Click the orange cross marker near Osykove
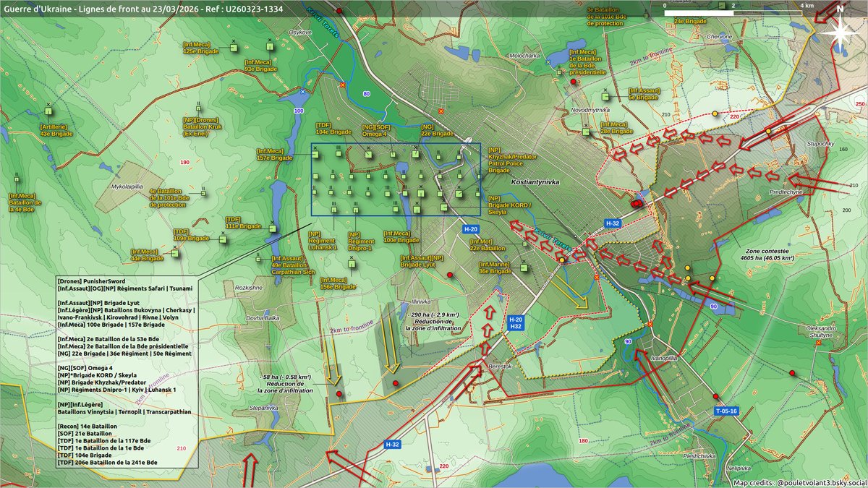The height and width of the screenshot is (488, 868). pos(342,85)
